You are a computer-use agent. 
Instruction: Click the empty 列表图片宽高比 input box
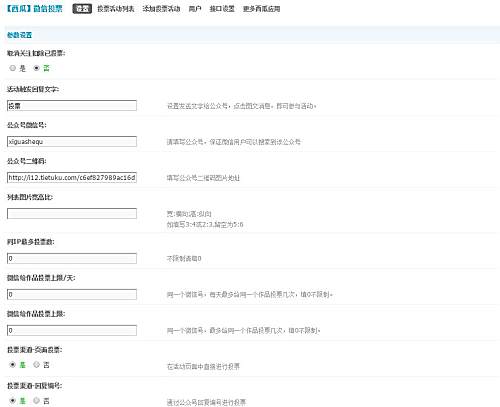click(72, 213)
